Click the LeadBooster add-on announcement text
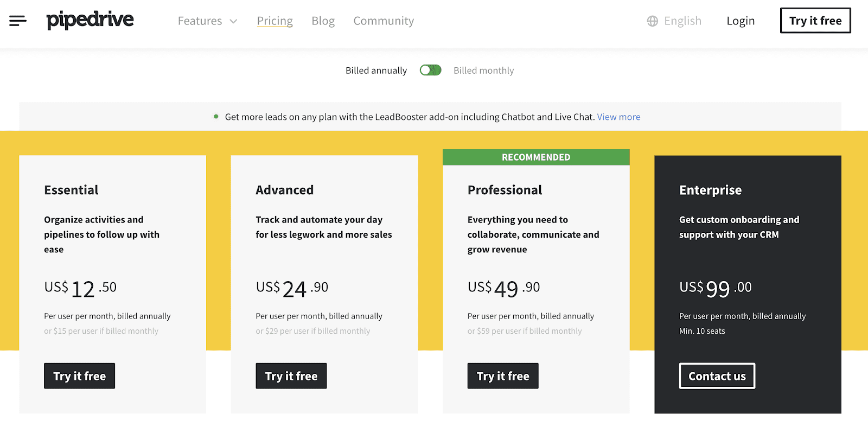The width and height of the screenshot is (868, 439). (x=410, y=117)
